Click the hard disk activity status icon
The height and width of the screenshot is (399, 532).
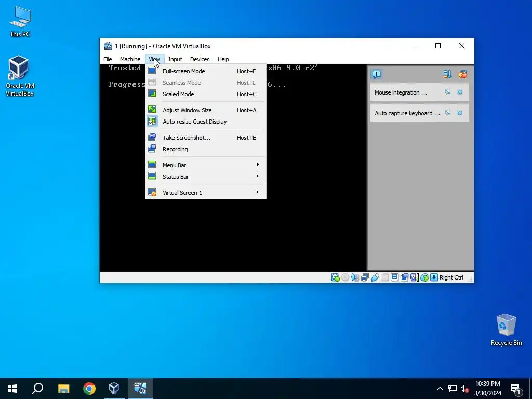tap(335, 277)
